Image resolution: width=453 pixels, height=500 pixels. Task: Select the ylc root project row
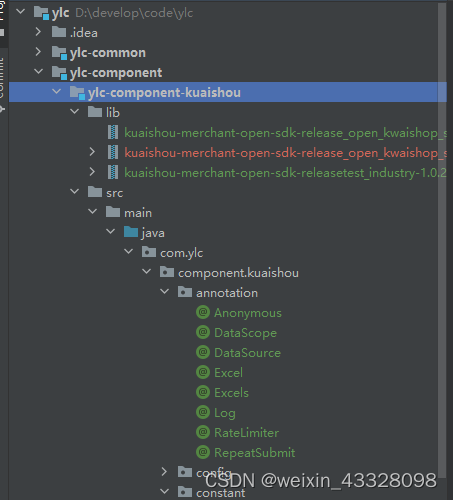point(228,13)
